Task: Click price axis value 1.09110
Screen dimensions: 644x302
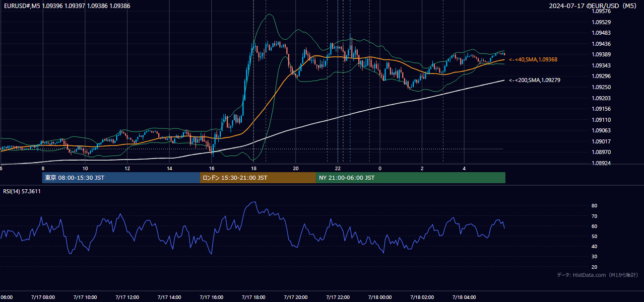Action: pyautogui.click(x=601, y=120)
